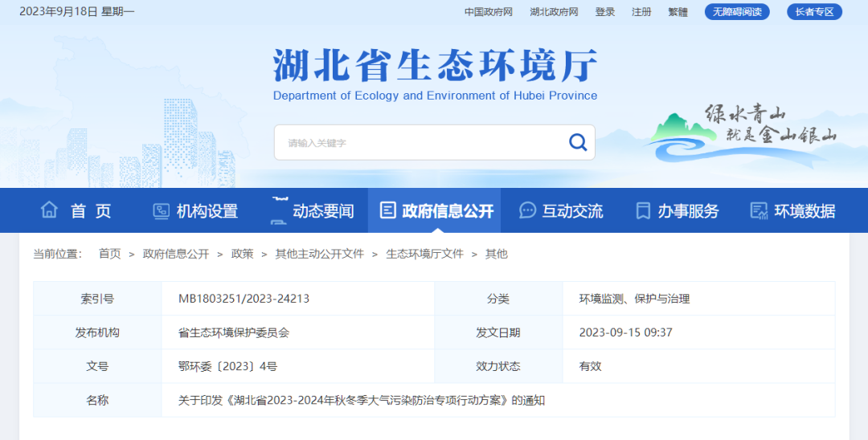Click the 发布机构 label cell
The width and height of the screenshot is (868, 440).
coord(97,332)
